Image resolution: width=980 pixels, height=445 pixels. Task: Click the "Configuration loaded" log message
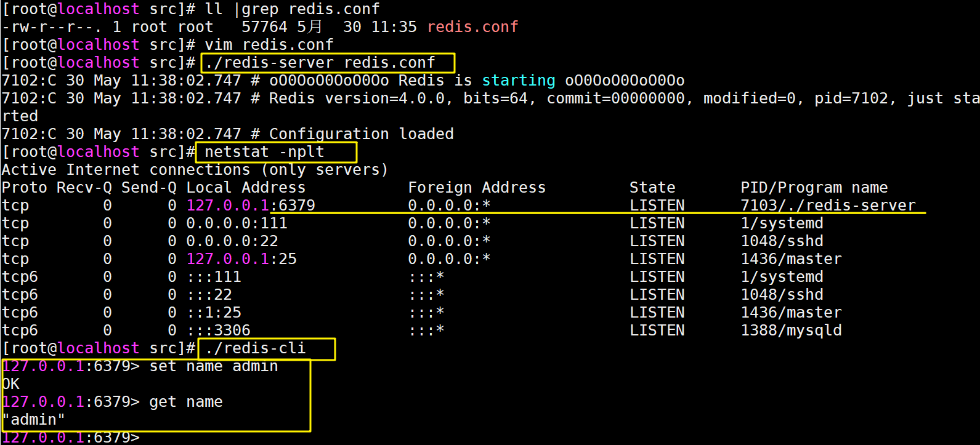362,134
